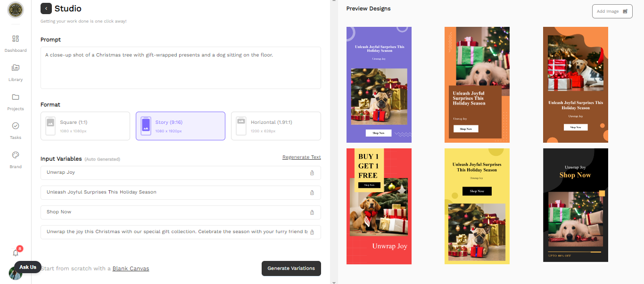Click the Shop Now input field
This screenshot has width=644, height=284.
[x=181, y=212]
